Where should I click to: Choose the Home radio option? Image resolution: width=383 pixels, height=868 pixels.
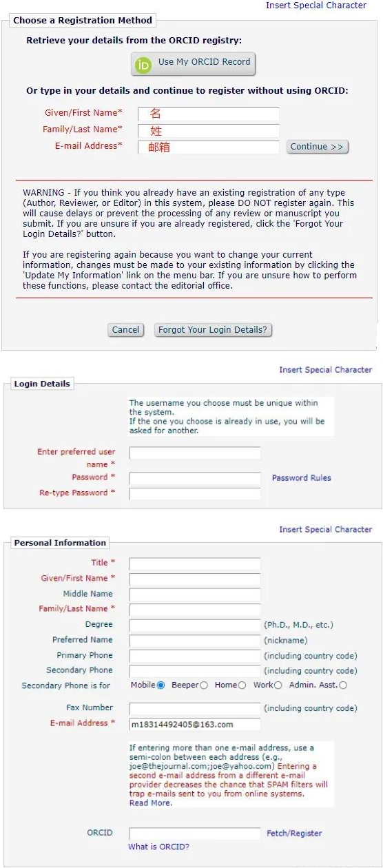click(242, 685)
